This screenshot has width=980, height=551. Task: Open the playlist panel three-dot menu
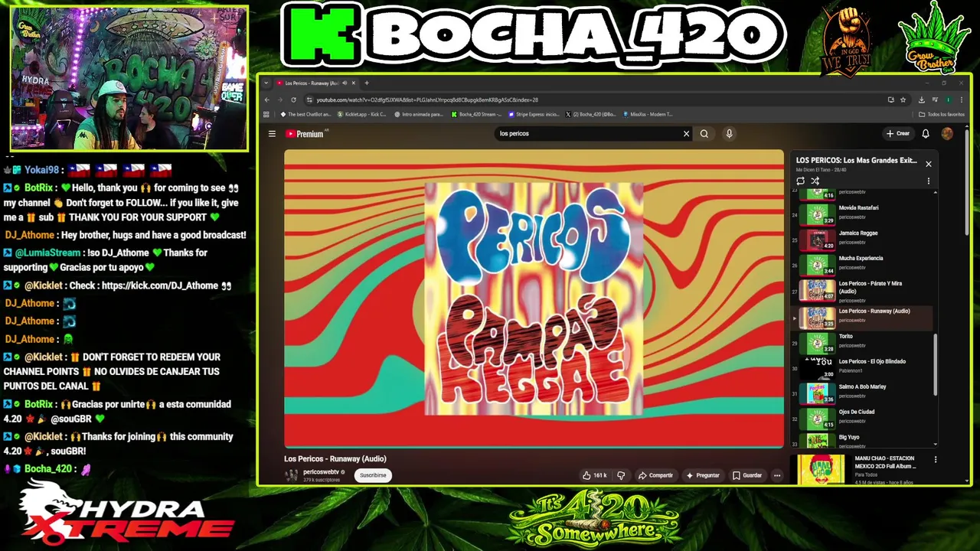point(928,181)
